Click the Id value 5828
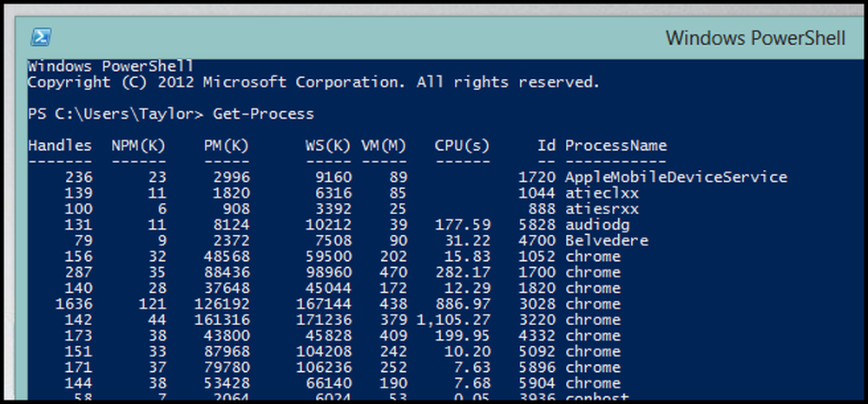Image resolution: width=868 pixels, height=404 pixels. click(x=536, y=225)
